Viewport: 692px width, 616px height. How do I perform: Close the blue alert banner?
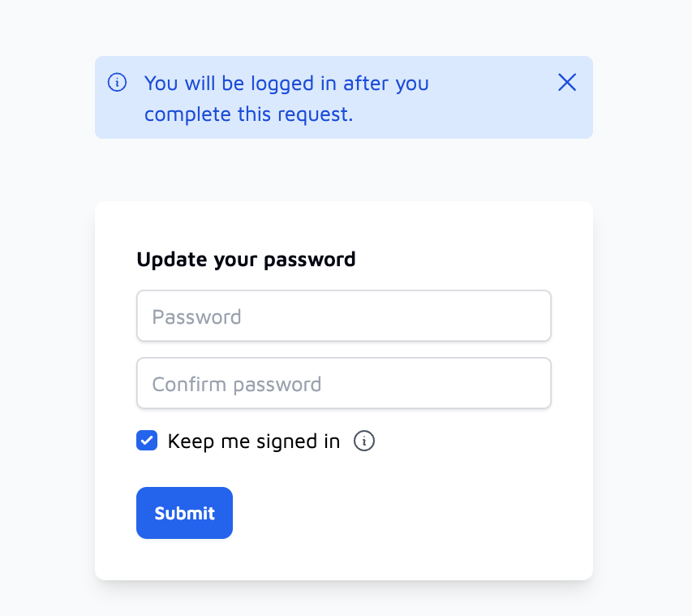point(567,82)
